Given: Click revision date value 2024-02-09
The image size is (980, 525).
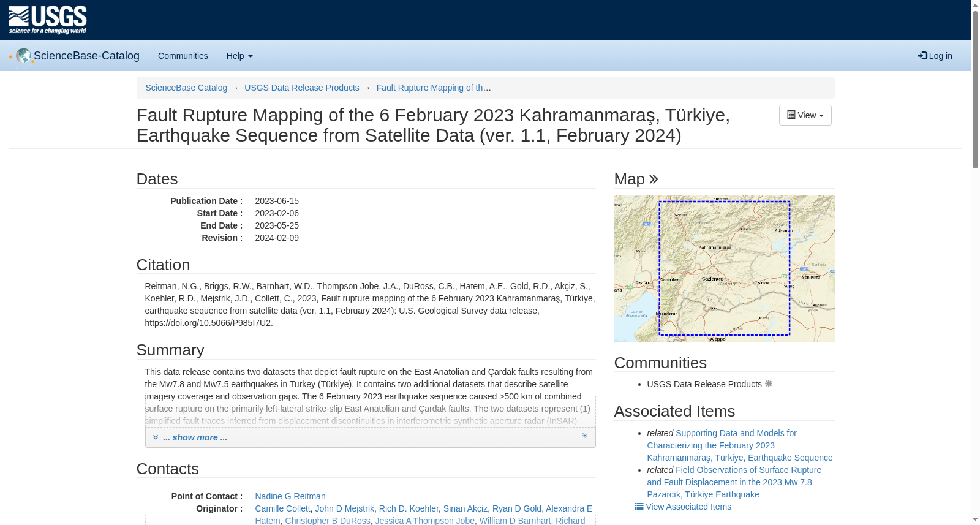Looking at the screenshot, I should pos(277,238).
